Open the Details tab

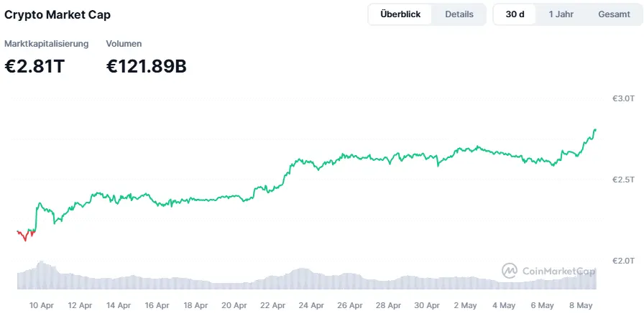pos(459,14)
